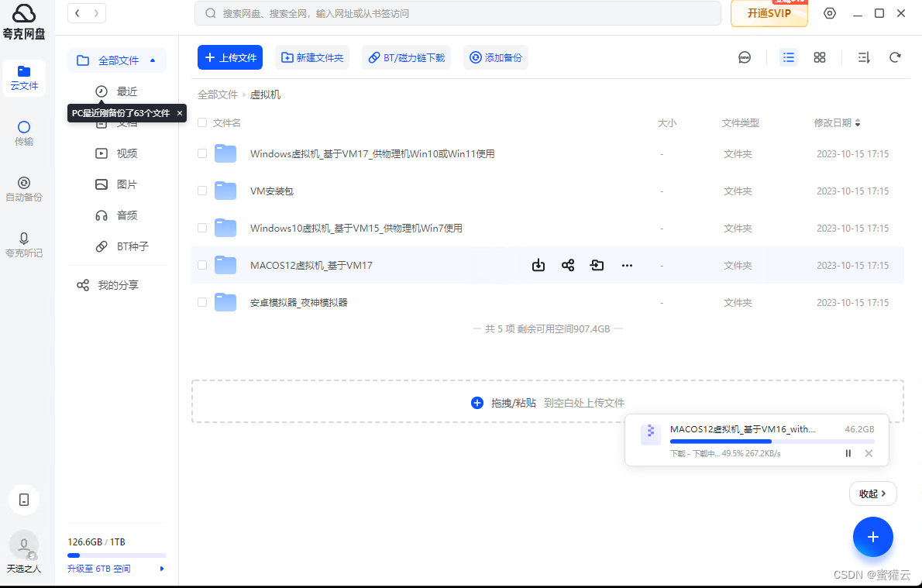
Task: Click the MACOS12 download progress bar
Action: pos(772,441)
